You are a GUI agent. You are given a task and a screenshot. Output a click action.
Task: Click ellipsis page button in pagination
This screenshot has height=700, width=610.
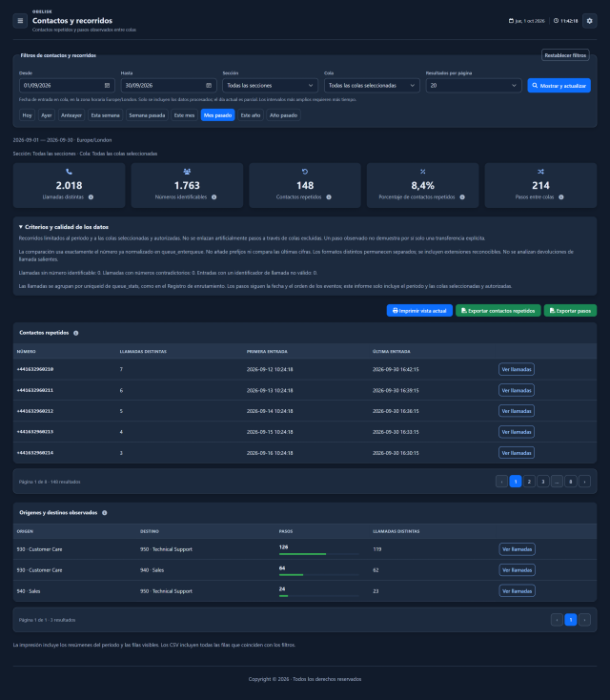[557, 482]
